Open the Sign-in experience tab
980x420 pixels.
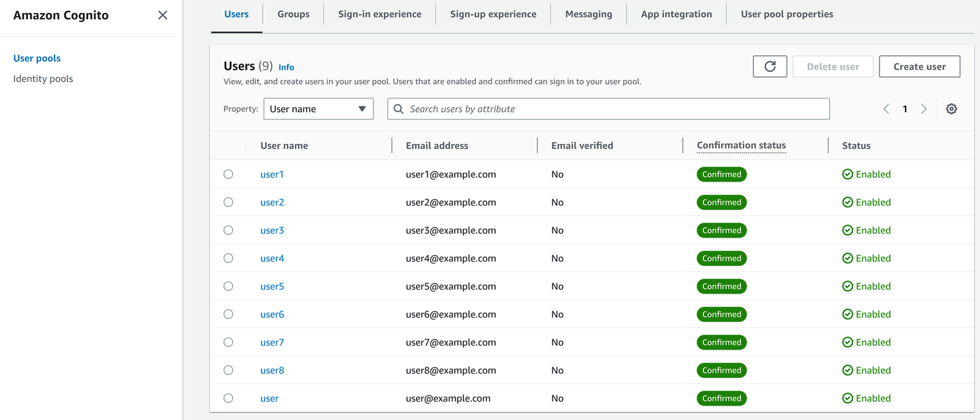coord(380,14)
